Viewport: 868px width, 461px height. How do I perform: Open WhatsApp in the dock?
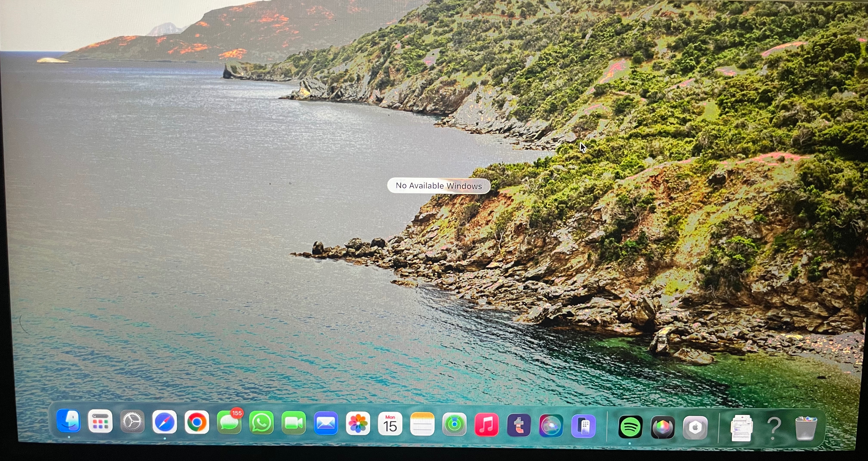pos(261,423)
